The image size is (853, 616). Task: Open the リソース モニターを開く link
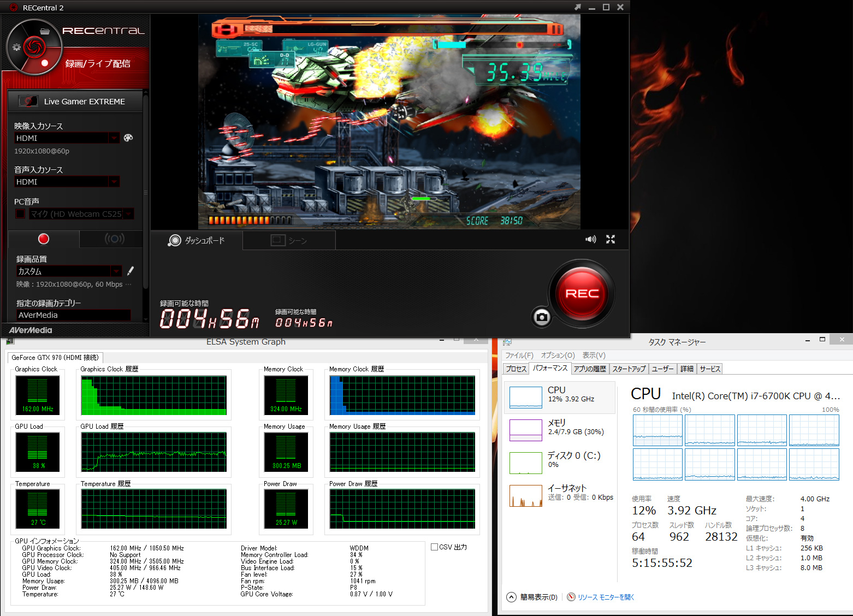pyautogui.click(x=606, y=597)
